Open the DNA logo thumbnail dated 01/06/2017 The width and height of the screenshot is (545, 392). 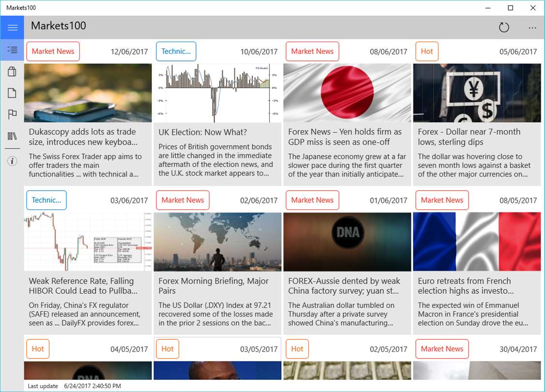point(347,242)
